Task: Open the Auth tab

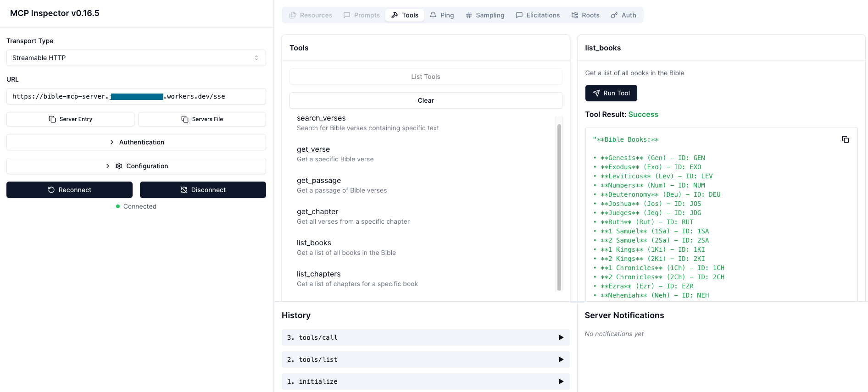Action: (x=623, y=15)
